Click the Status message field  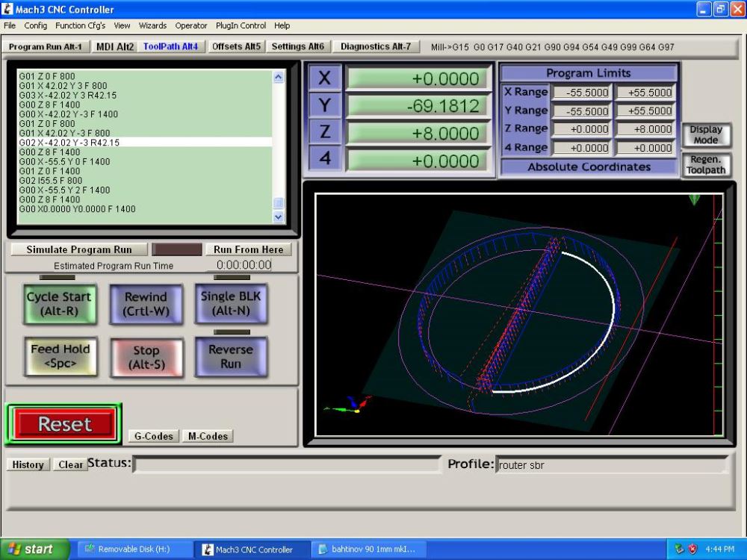(x=288, y=464)
